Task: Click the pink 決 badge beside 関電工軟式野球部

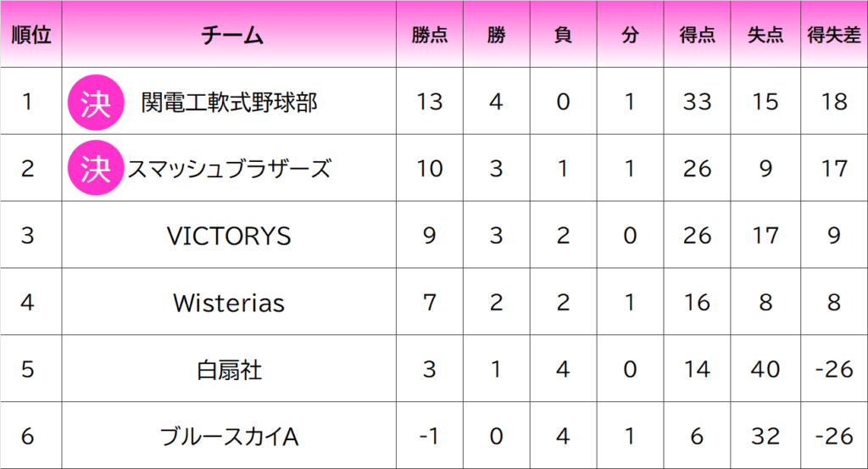Action: click(x=95, y=102)
